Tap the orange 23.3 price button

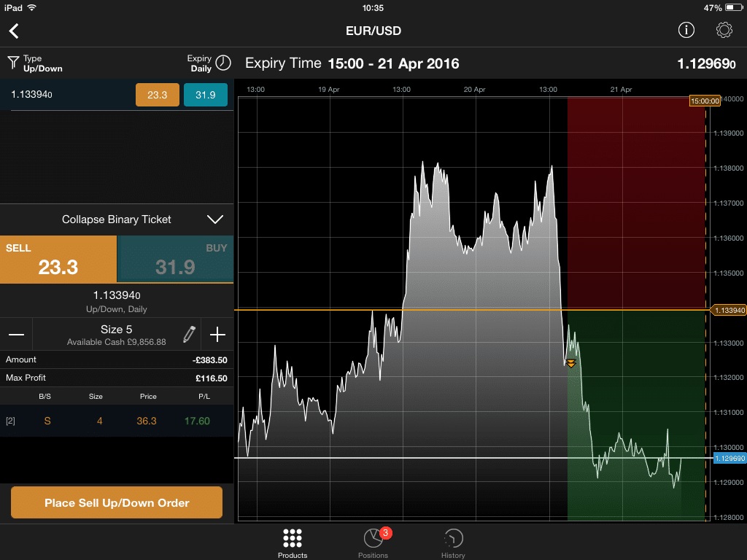pos(158,95)
